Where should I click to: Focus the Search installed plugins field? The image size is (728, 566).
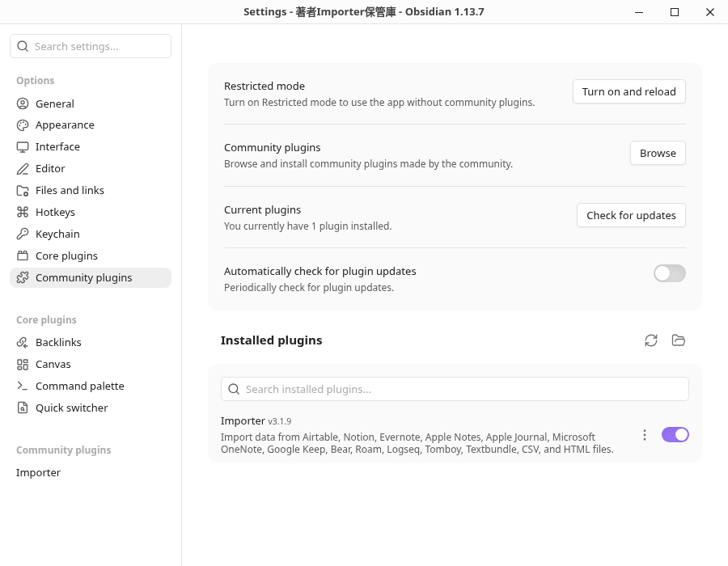[455, 389]
